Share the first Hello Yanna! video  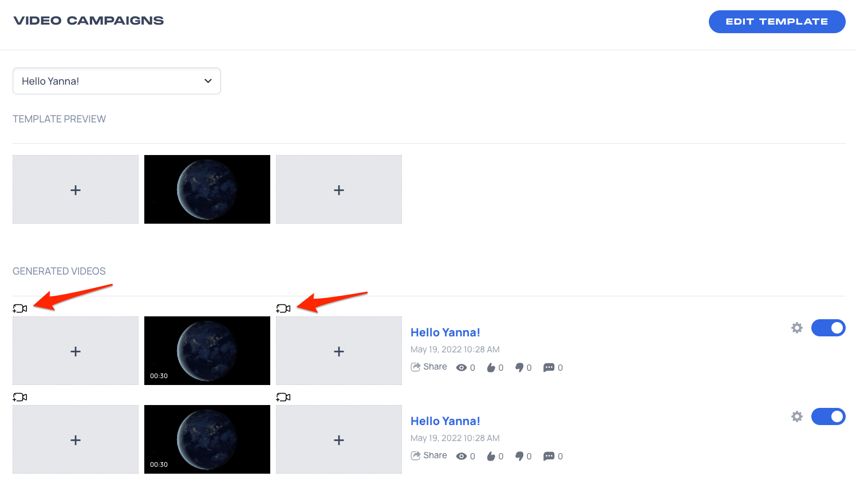pos(429,367)
